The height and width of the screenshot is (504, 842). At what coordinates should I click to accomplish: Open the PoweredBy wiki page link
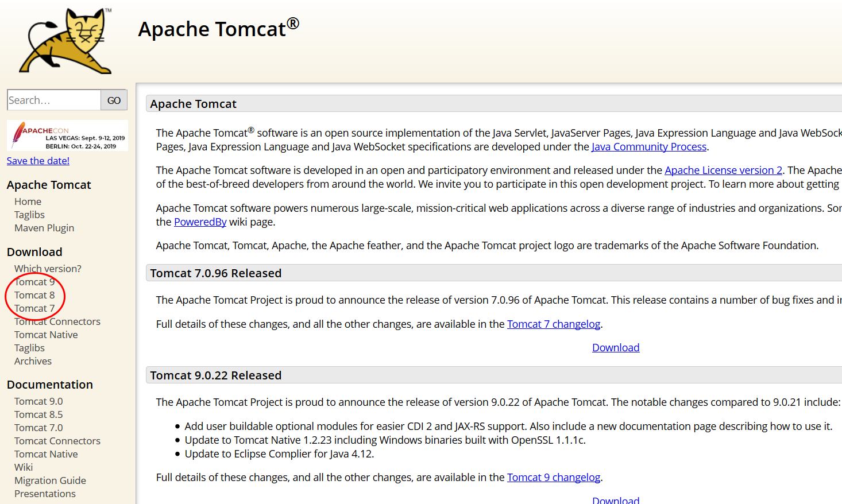click(x=200, y=222)
